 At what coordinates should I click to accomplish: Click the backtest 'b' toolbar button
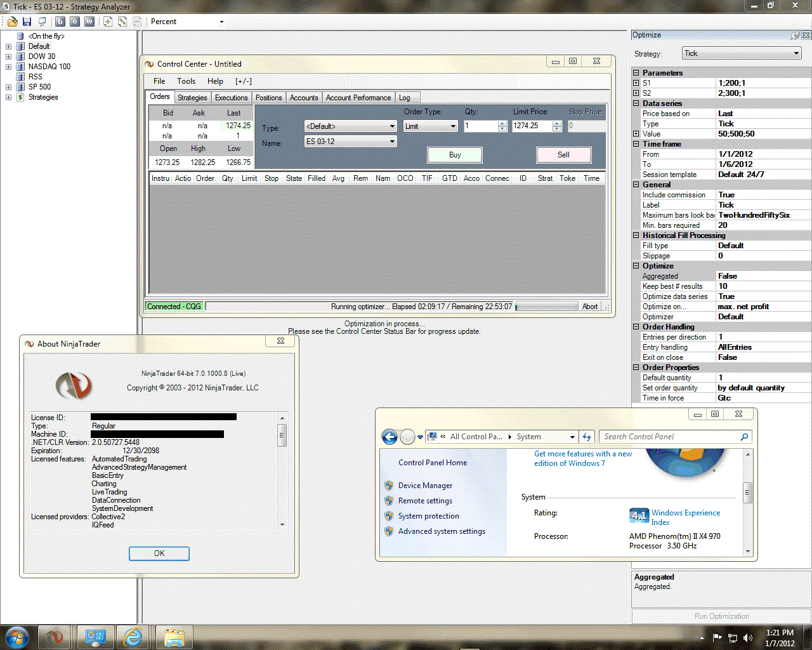tap(60, 22)
